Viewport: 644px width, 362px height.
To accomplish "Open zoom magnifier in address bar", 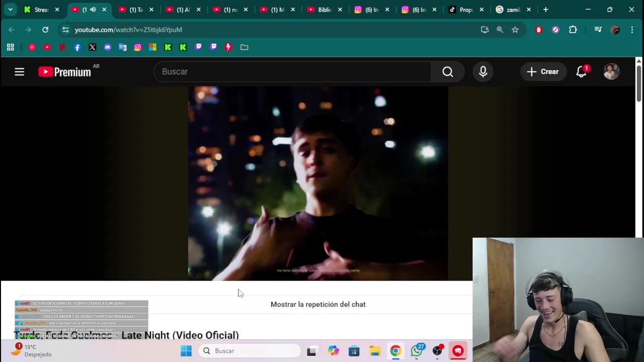I will (x=500, y=30).
